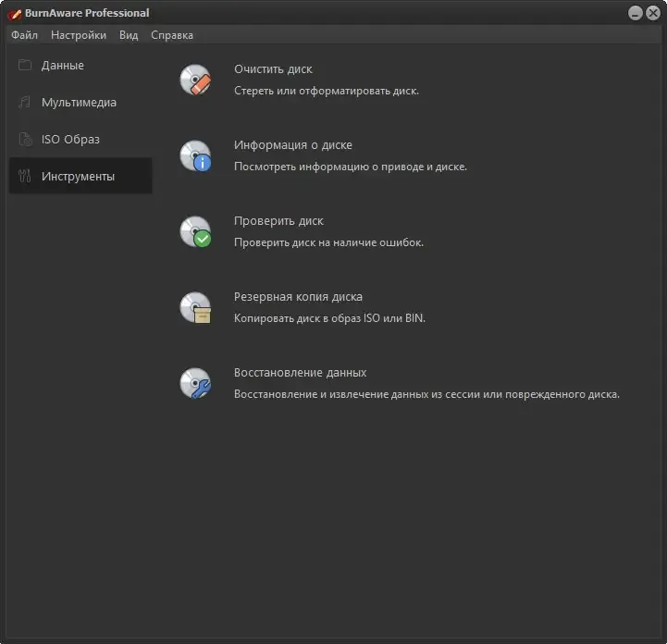Image resolution: width=667 pixels, height=644 pixels.
Task: Minimize the BurnAware window
Action: 636,13
